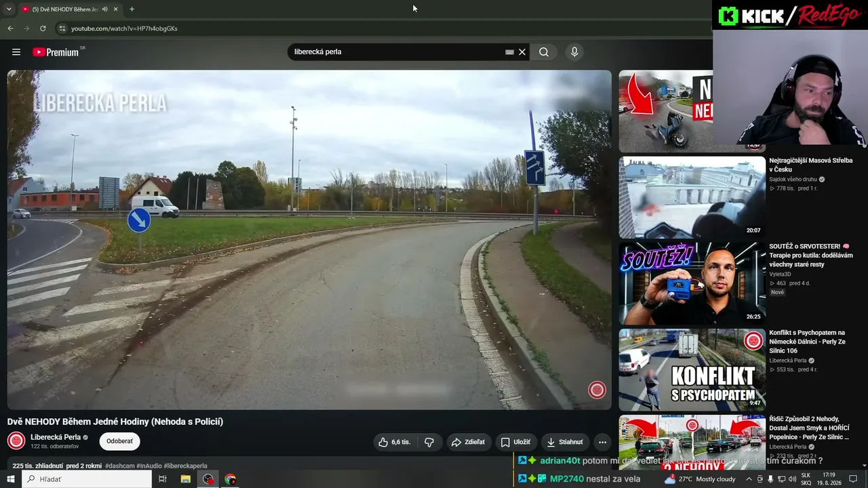Save the video with Uložiť
The width and height of the screenshot is (868, 488).
coord(515,442)
